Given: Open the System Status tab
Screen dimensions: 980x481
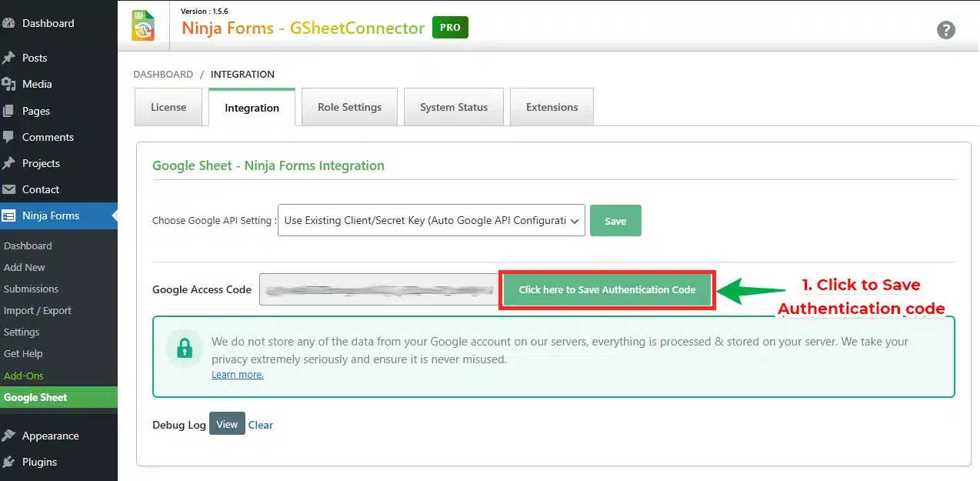Looking at the screenshot, I should coord(453,107).
